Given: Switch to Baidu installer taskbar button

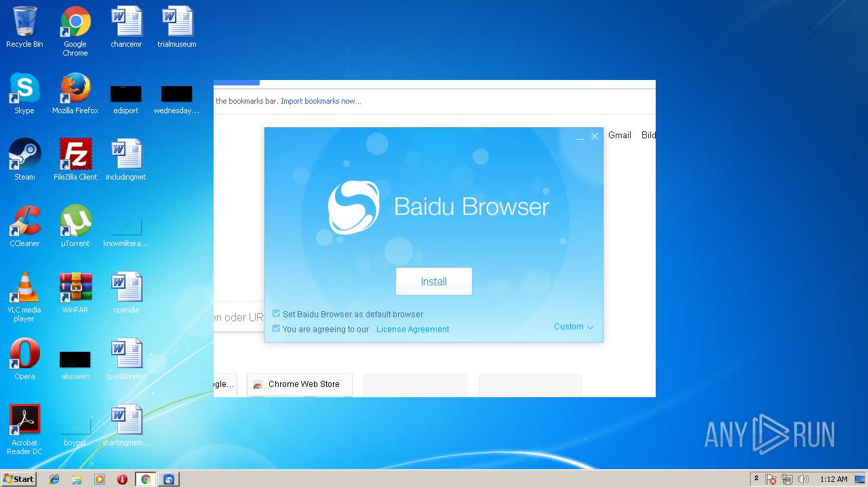Looking at the screenshot, I should 168,479.
